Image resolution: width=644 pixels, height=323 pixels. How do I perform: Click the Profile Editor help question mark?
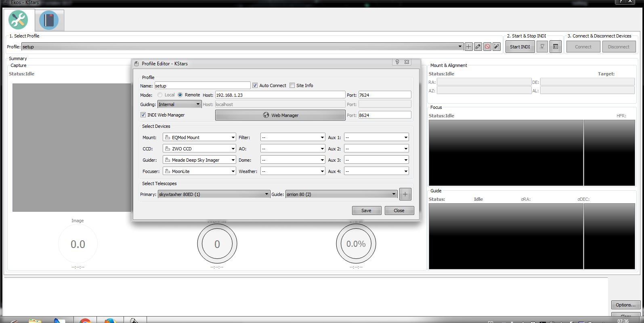(397, 62)
